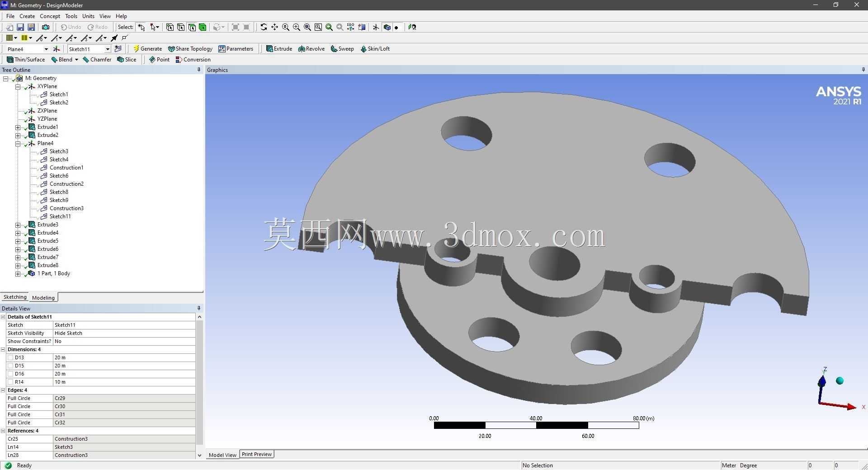This screenshot has height=470, width=868.
Task: Collapse the XYPlane tree node
Action: [x=18, y=87]
